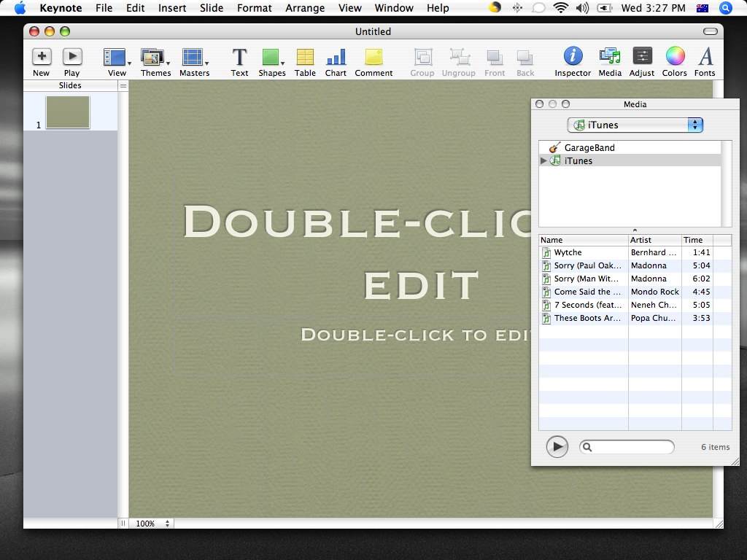Open the Help menu
The image size is (747, 560).
(x=438, y=8)
